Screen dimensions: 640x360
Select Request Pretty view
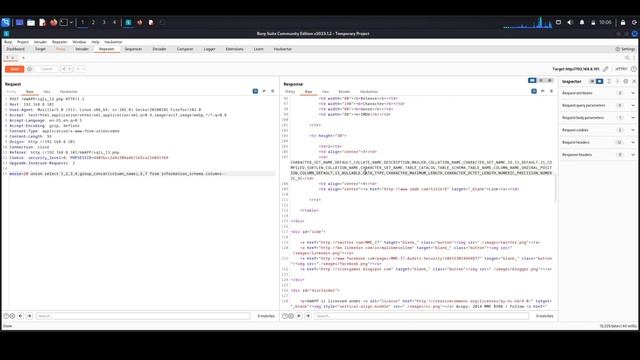(x=11, y=92)
